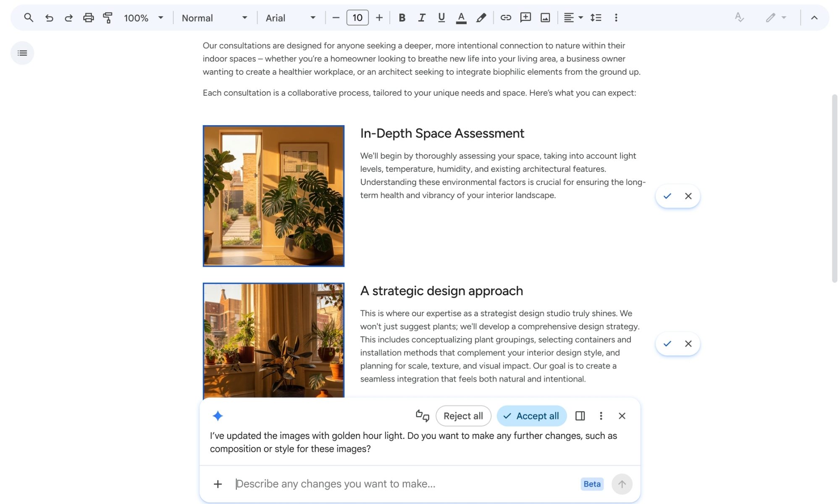Click the describe changes input field
The height and width of the screenshot is (504, 840).
click(x=378, y=483)
